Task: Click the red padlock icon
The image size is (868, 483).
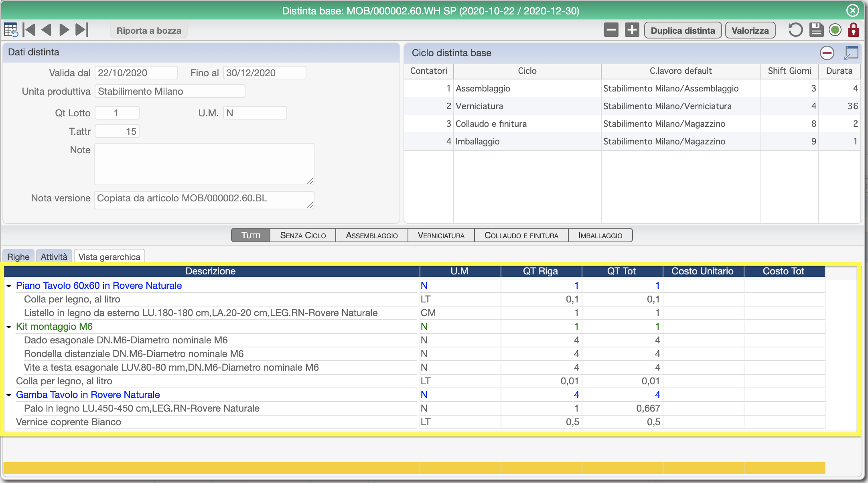Action: coord(853,30)
